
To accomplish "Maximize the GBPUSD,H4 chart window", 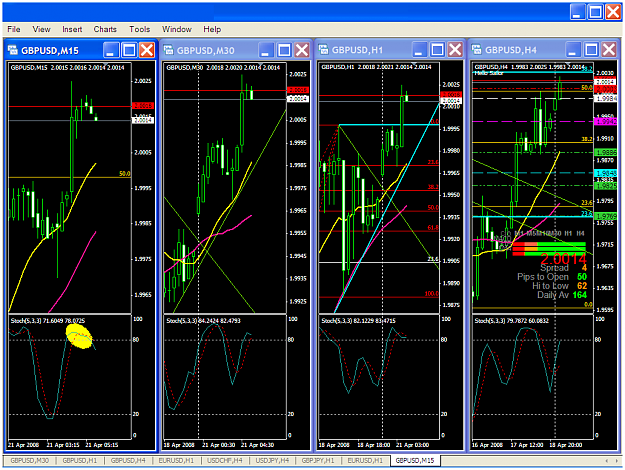I will [x=591, y=50].
